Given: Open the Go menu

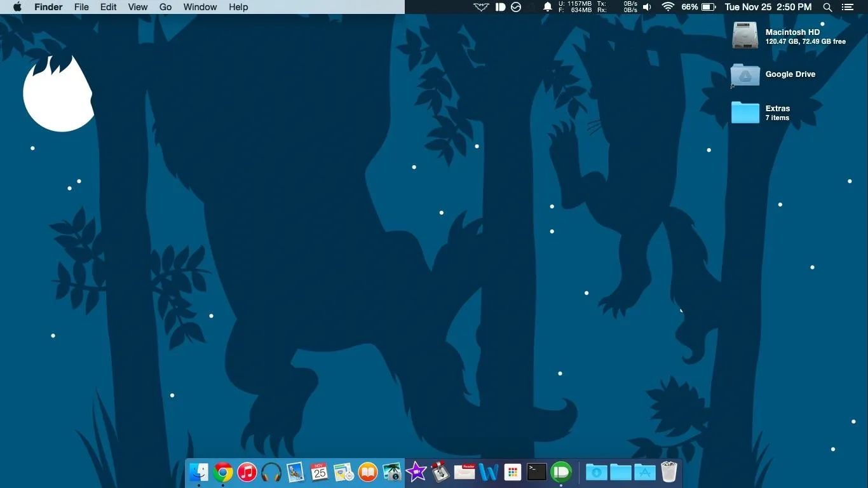Looking at the screenshot, I should [x=166, y=7].
